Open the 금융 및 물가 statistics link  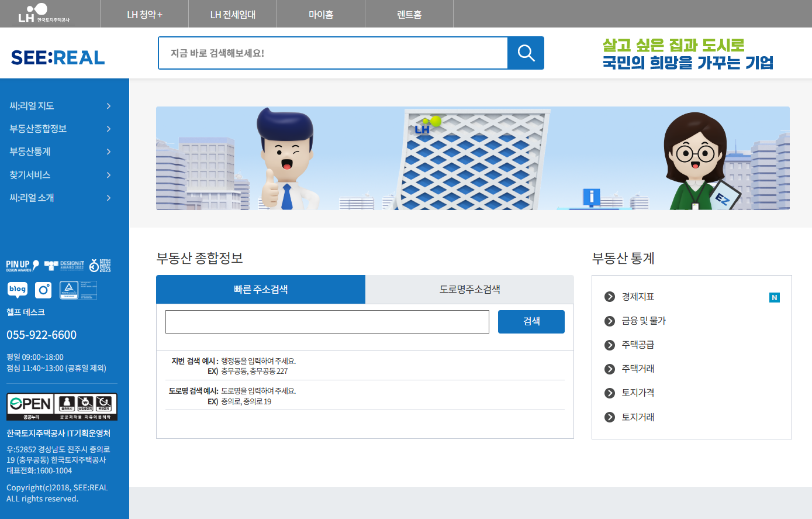pos(644,321)
